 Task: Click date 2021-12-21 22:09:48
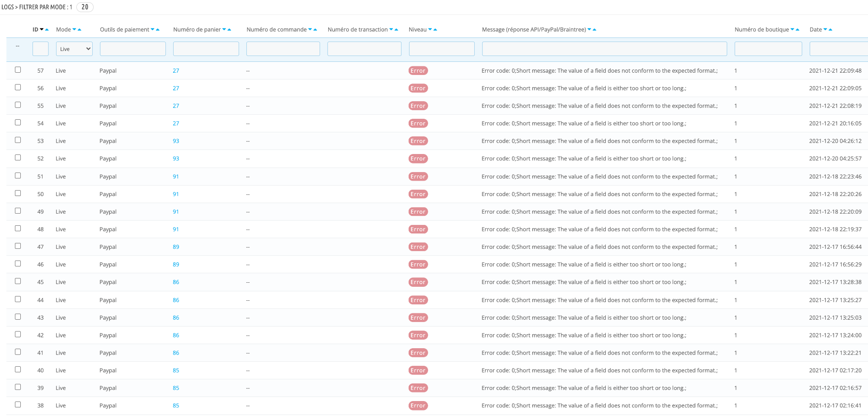pyautogui.click(x=835, y=71)
